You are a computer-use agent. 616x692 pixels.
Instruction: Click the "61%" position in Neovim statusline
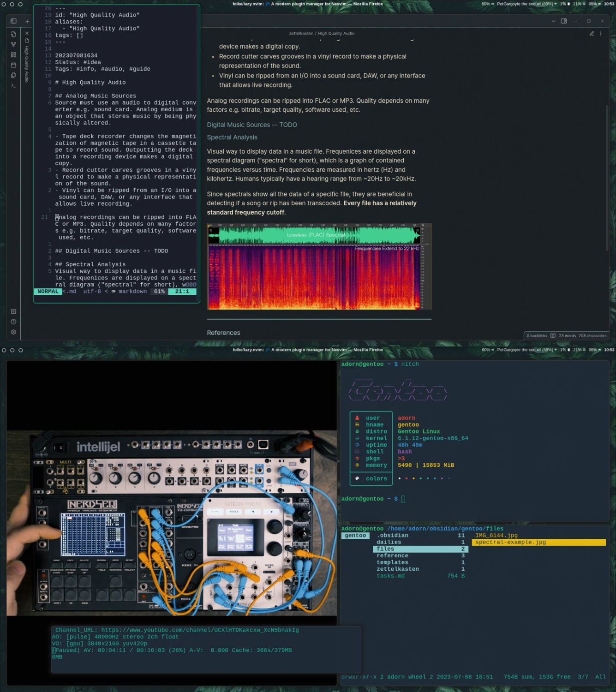159,292
